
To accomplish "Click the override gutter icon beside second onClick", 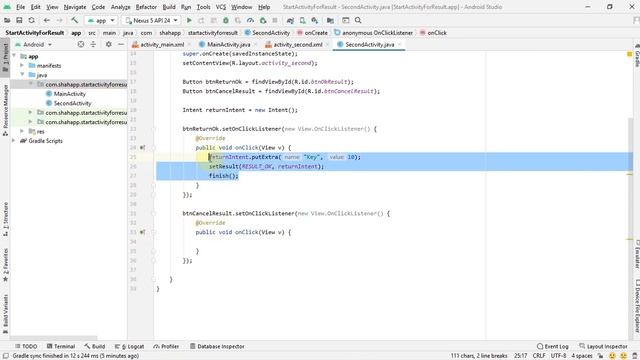I will [x=142, y=232].
